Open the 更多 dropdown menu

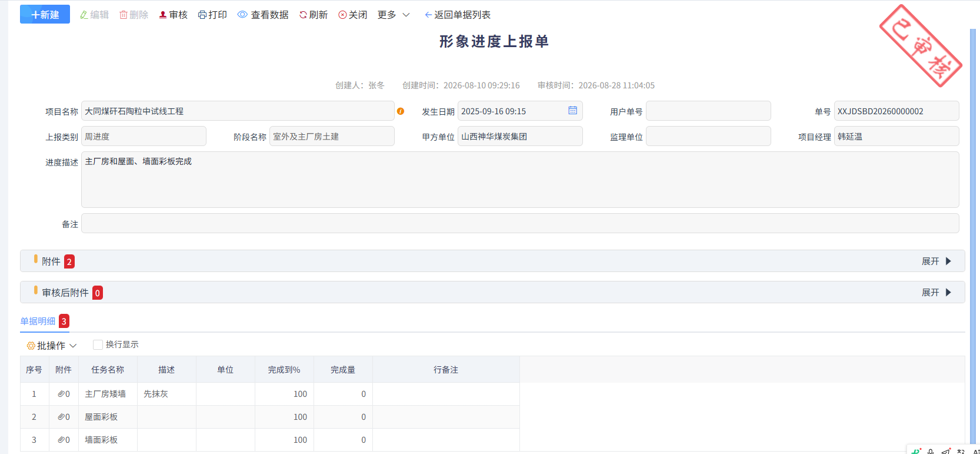(x=393, y=15)
